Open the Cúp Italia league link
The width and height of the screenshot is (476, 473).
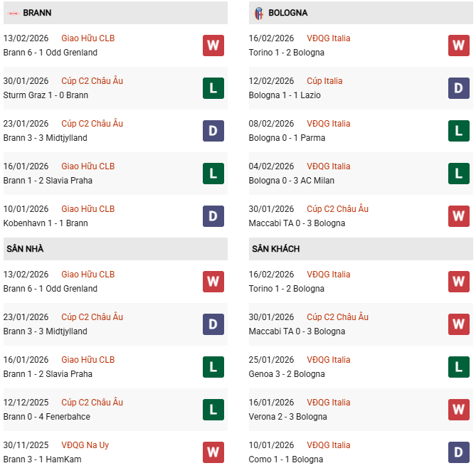point(324,81)
